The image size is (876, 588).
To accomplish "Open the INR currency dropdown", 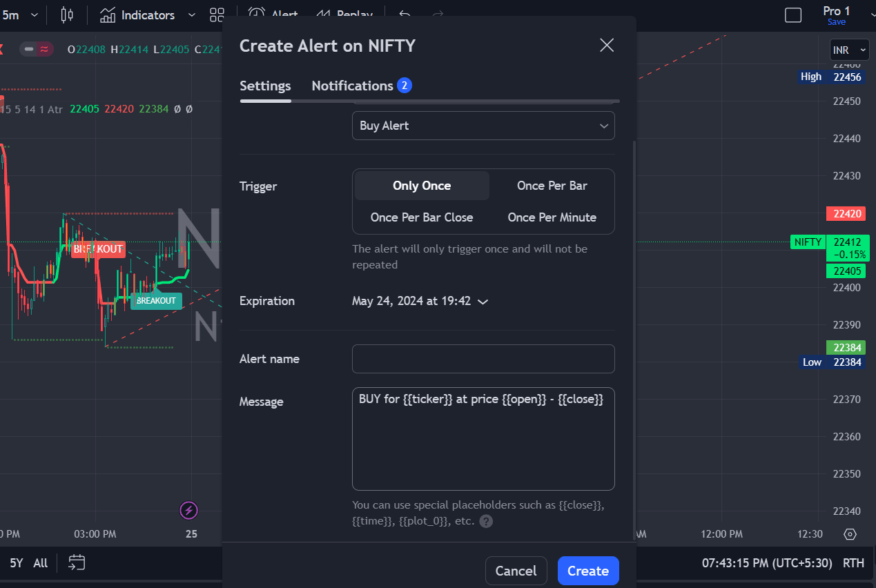I will [x=849, y=50].
